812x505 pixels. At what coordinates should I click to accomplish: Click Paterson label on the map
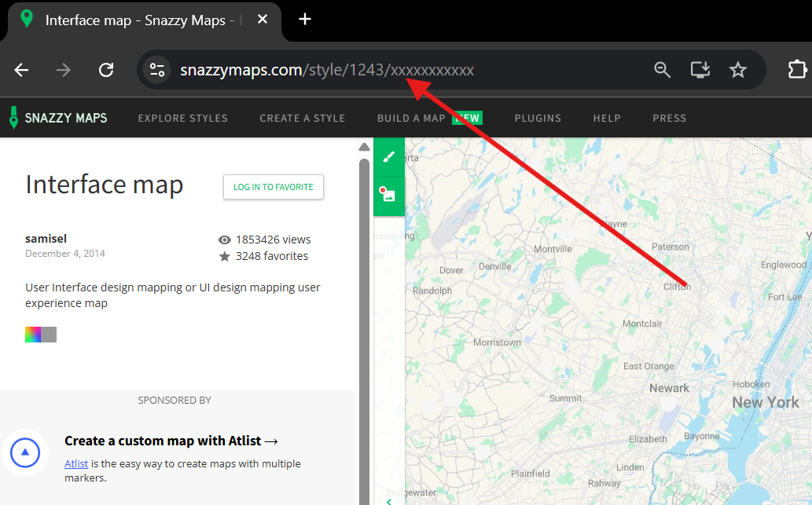coord(670,247)
